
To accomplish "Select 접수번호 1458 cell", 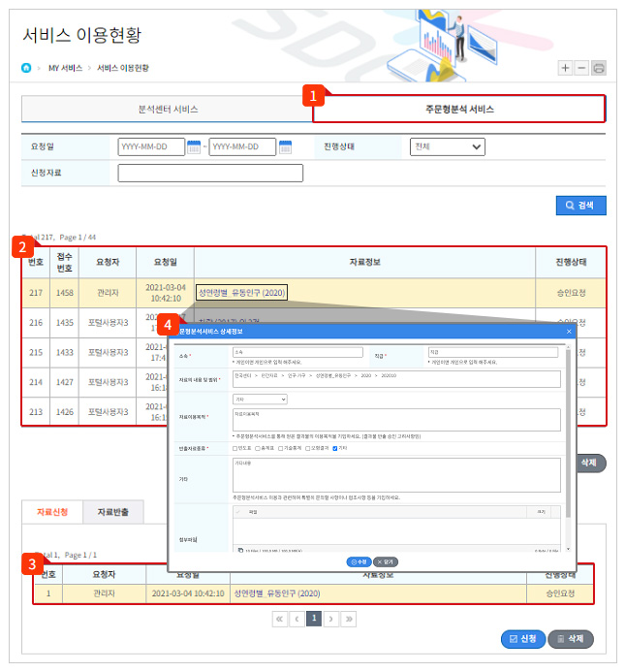I will [x=65, y=293].
